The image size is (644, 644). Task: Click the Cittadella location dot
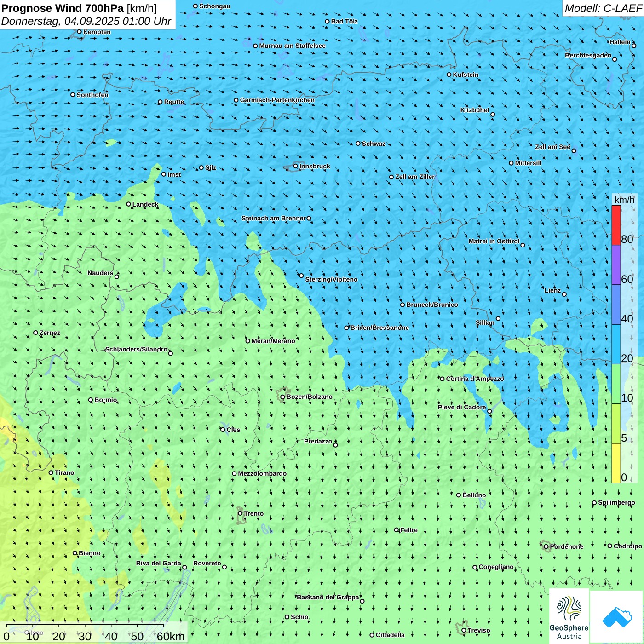pyautogui.click(x=372, y=635)
